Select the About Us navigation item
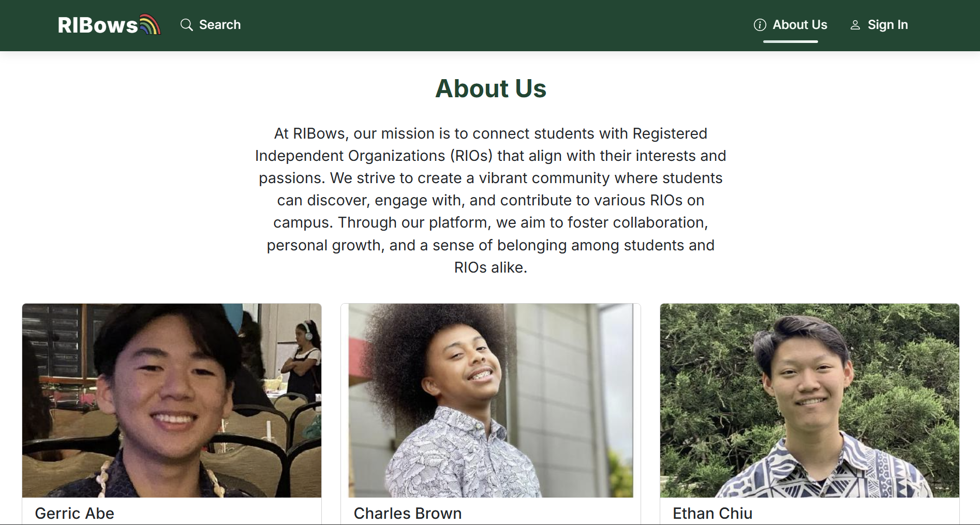The image size is (980, 525). pos(799,25)
